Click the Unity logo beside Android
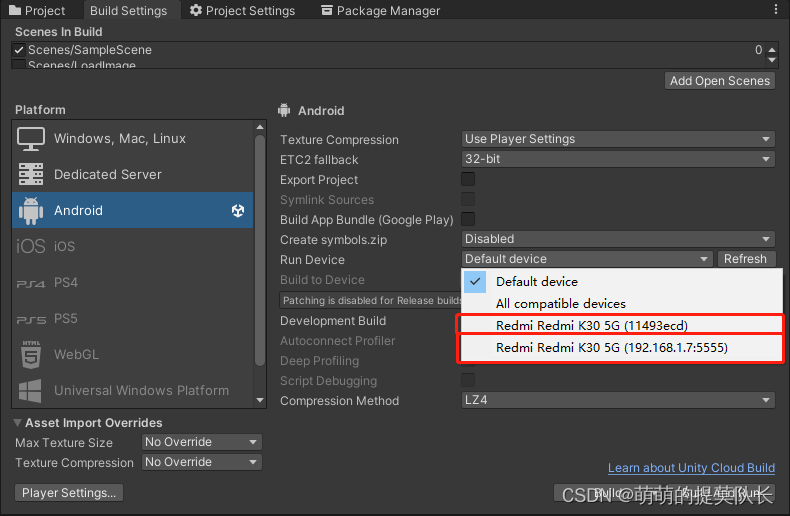The height and width of the screenshot is (516, 790). [238, 210]
